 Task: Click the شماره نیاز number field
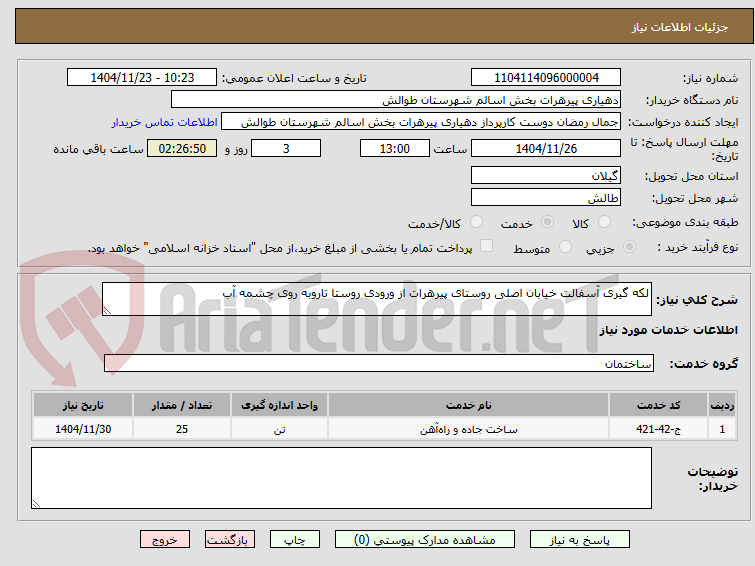click(546, 78)
